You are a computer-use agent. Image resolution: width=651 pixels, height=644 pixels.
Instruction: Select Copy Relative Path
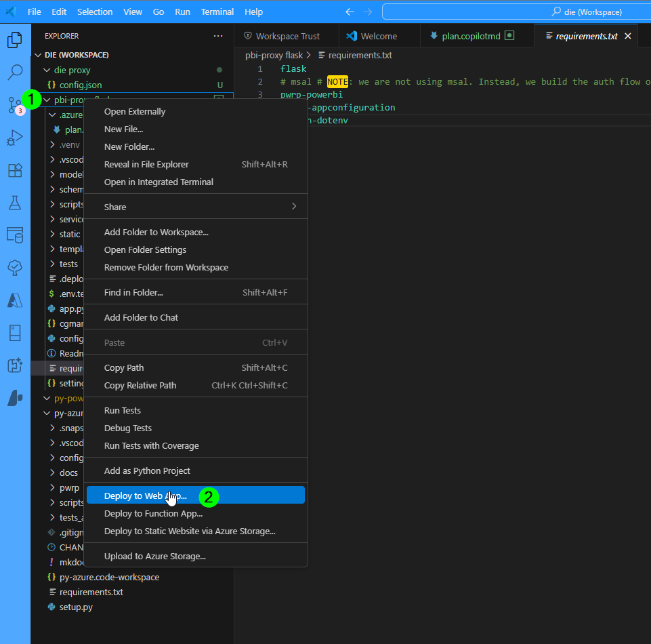(x=196, y=385)
